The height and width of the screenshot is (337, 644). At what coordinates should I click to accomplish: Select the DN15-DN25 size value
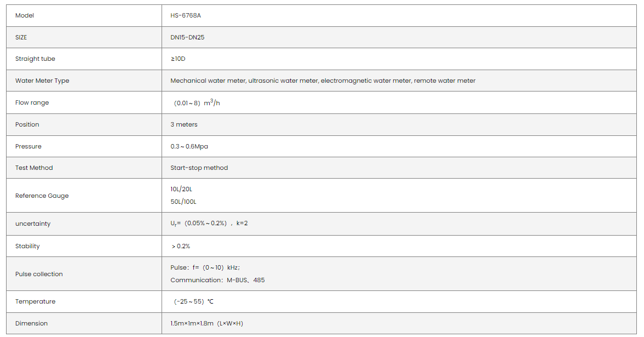(x=187, y=37)
